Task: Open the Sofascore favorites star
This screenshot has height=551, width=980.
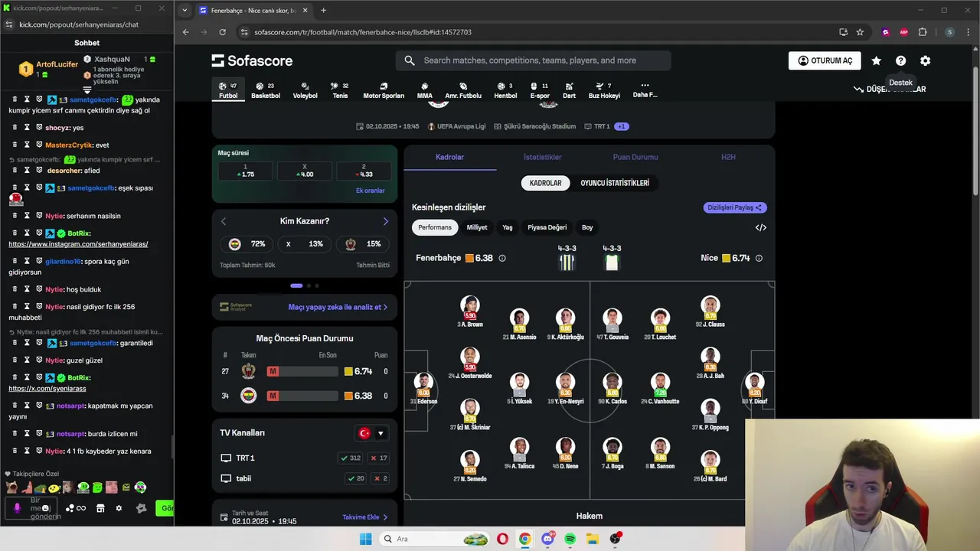Action: (876, 60)
